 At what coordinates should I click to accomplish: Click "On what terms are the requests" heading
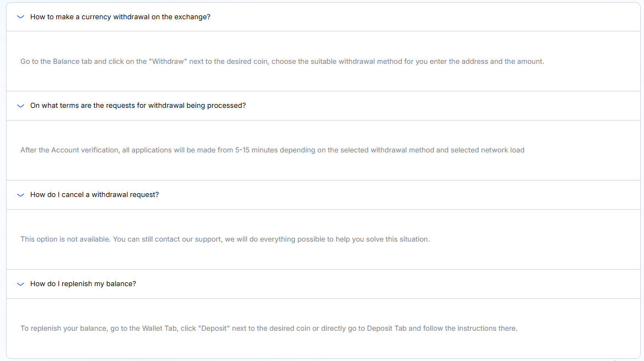tap(138, 106)
